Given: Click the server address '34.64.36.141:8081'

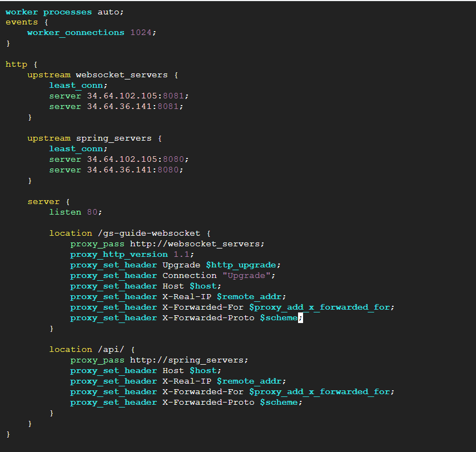Looking at the screenshot, I should pyautogui.click(x=132, y=107).
